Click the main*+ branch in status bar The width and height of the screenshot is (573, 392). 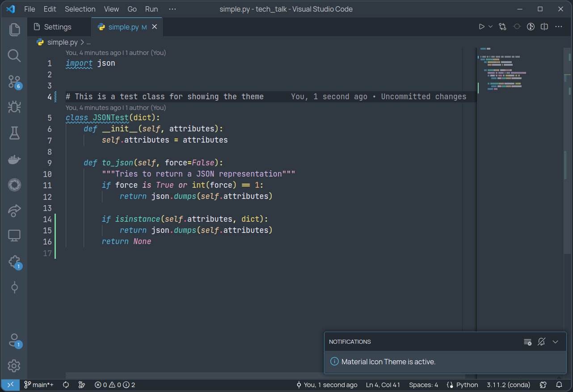coord(39,385)
